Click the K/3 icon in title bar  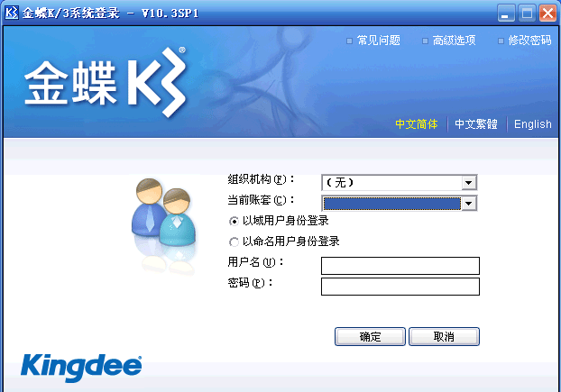[x=12, y=14]
